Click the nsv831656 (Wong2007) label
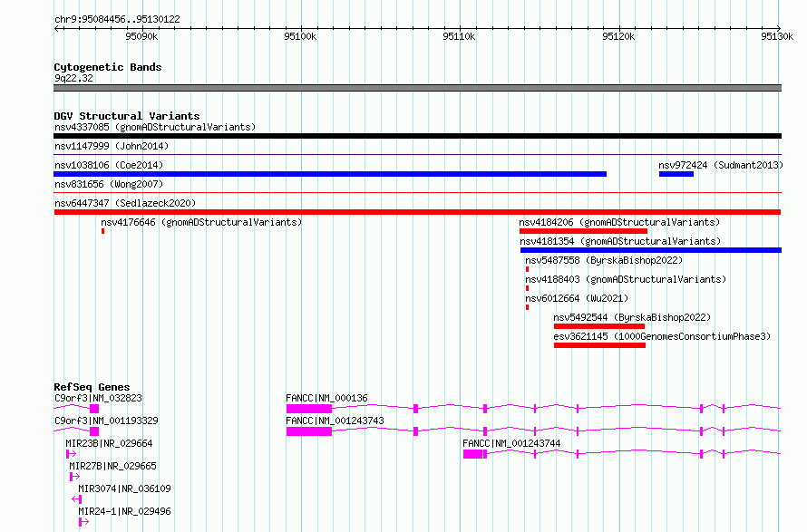The height and width of the screenshot is (532, 807). tap(109, 184)
